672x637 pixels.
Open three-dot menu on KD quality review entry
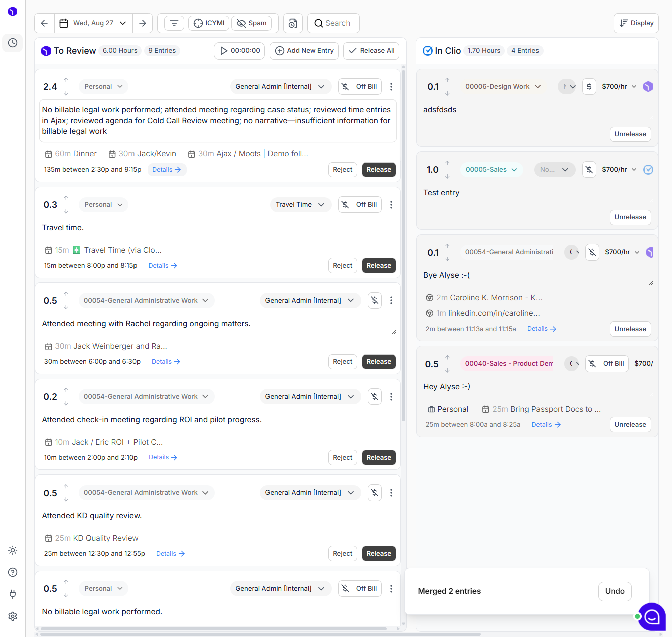tap(391, 493)
